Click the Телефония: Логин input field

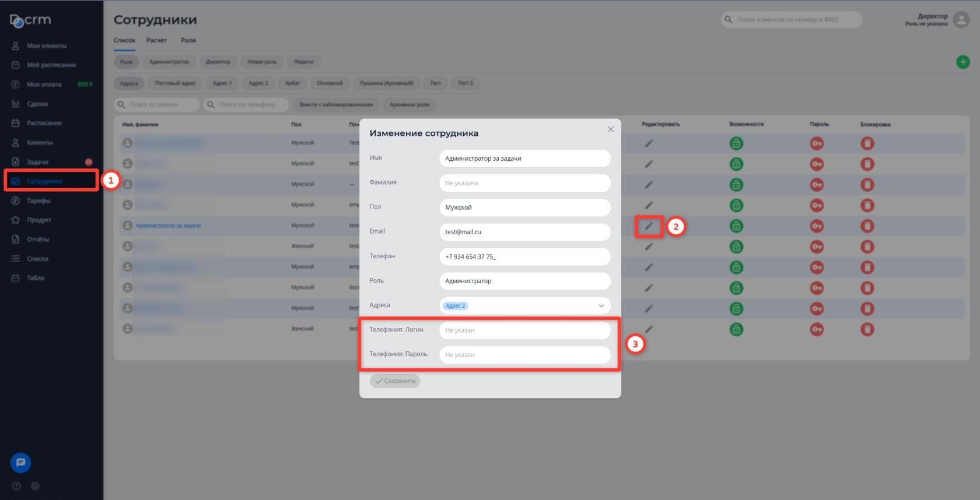[x=524, y=330]
